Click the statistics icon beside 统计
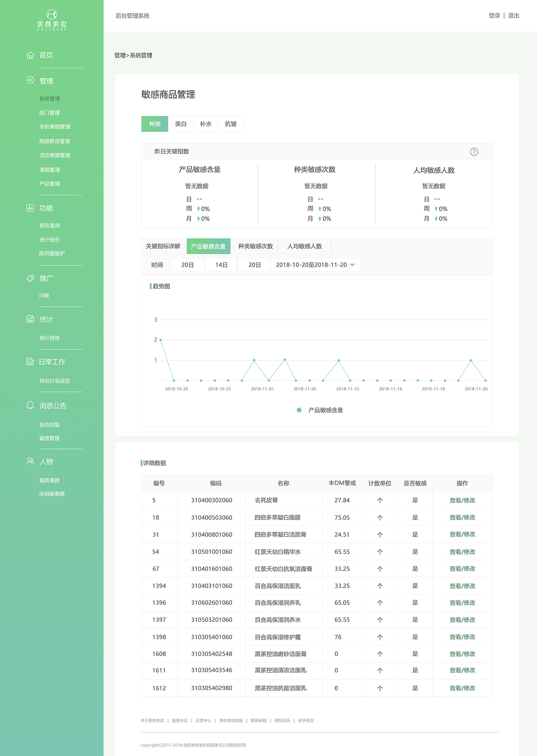Image resolution: width=537 pixels, height=756 pixels. pos(30,319)
